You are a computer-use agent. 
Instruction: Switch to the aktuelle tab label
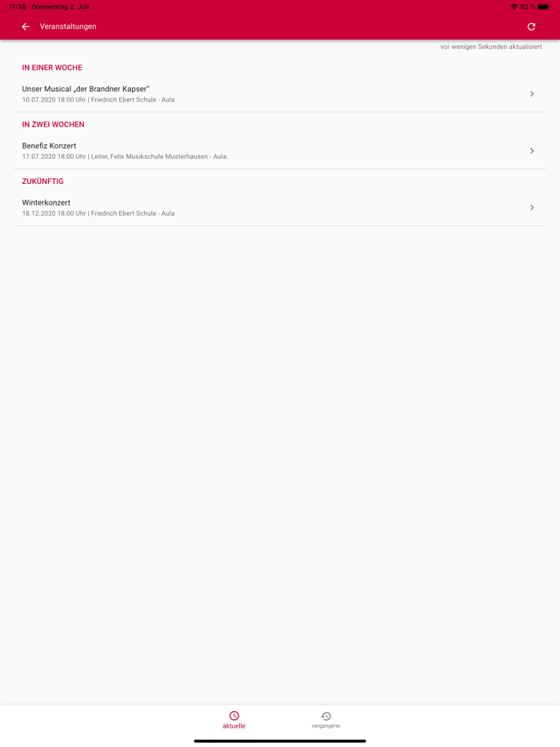click(234, 726)
